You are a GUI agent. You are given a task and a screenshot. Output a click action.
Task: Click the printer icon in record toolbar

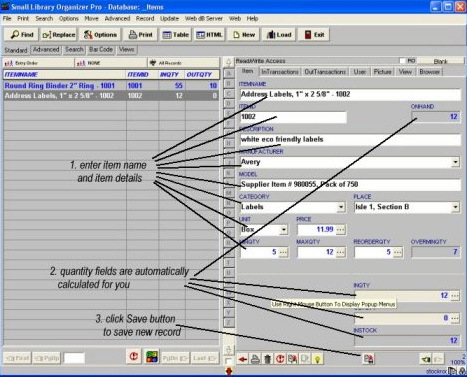255,359
